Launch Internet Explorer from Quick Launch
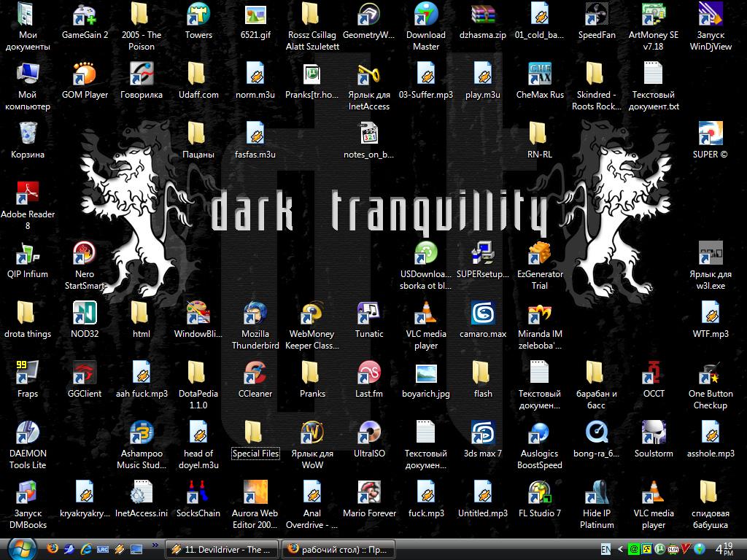 pyautogui.click(x=86, y=549)
